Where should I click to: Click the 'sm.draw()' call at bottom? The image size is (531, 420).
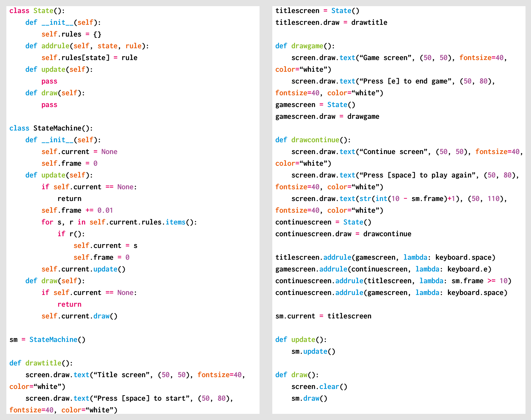coord(309,398)
